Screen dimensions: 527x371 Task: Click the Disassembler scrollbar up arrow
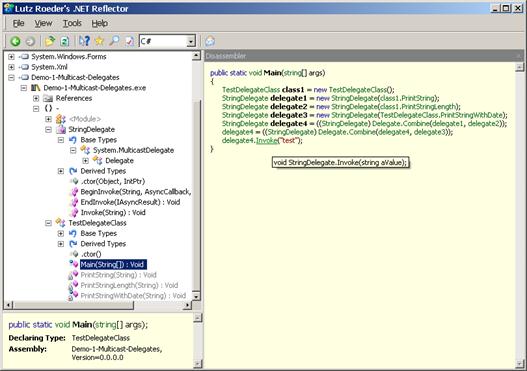click(520, 67)
